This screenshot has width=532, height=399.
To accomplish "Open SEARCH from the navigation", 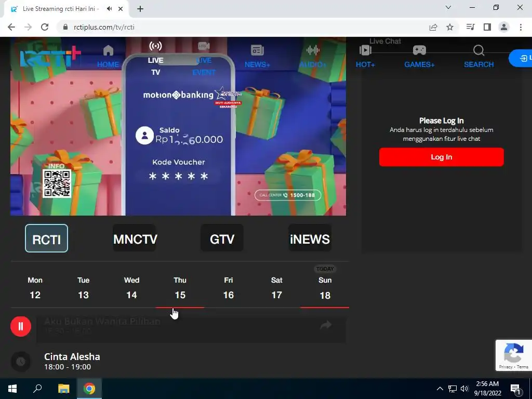I will click(478, 56).
